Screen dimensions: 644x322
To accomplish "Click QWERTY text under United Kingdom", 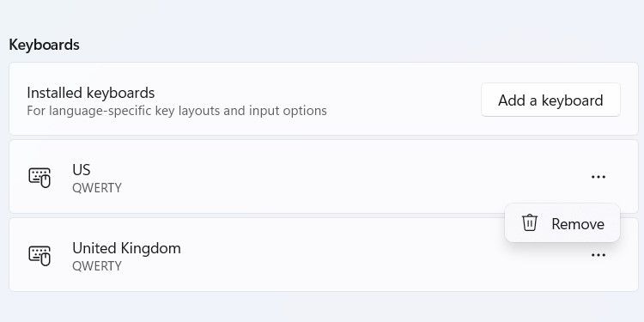I will point(97,266).
